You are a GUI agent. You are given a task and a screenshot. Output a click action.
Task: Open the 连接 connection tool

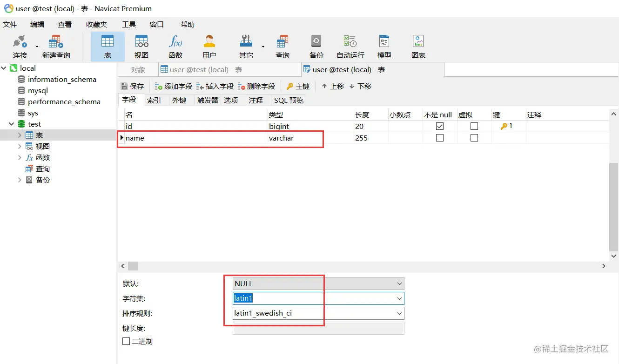tap(20, 47)
